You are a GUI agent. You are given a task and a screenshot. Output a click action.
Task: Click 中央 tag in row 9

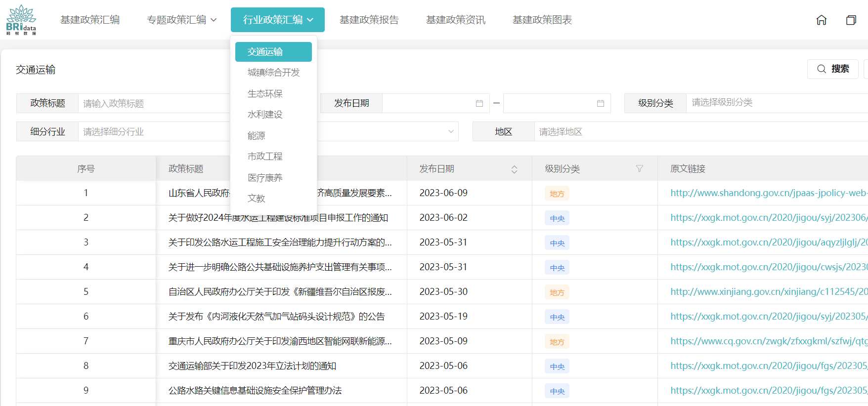click(557, 391)
